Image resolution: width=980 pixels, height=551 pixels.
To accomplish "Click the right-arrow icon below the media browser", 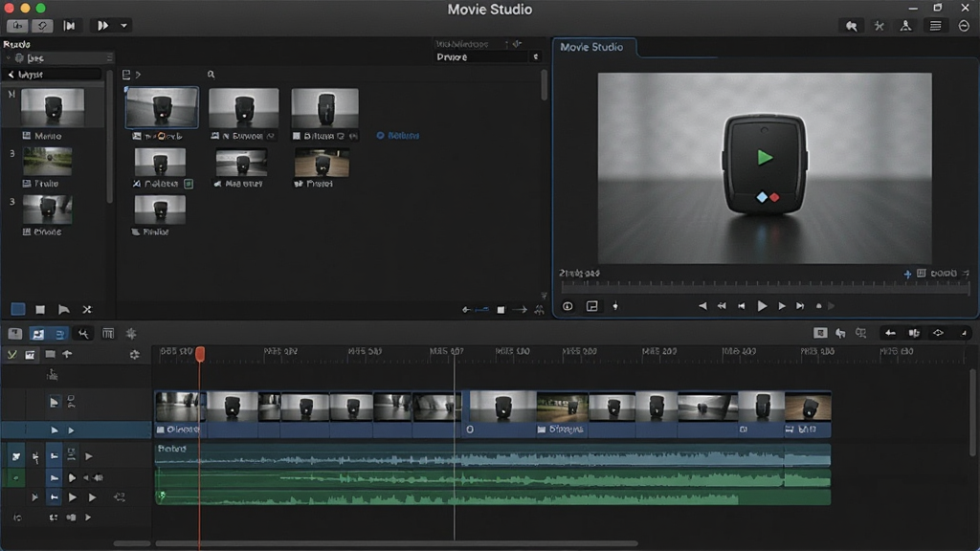I will point(520,309).
